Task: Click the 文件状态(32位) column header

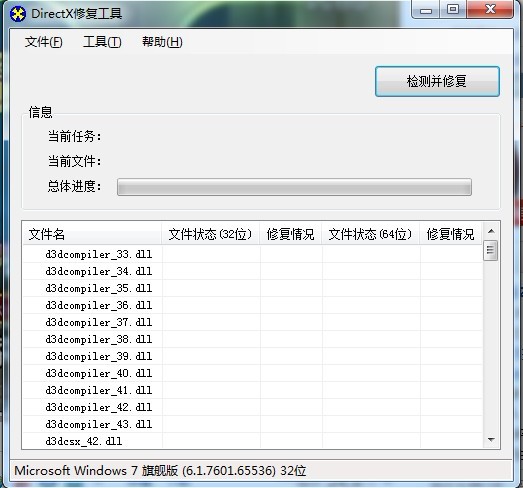Action: tap(210, 234)
